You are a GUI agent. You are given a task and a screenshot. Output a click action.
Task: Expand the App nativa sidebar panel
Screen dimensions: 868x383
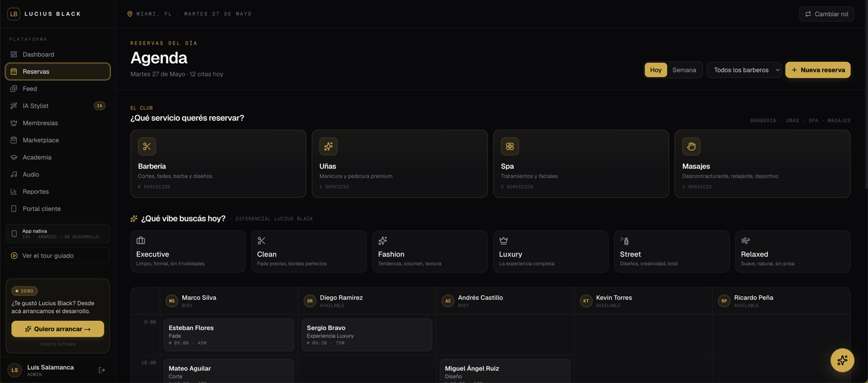[58, 234]
